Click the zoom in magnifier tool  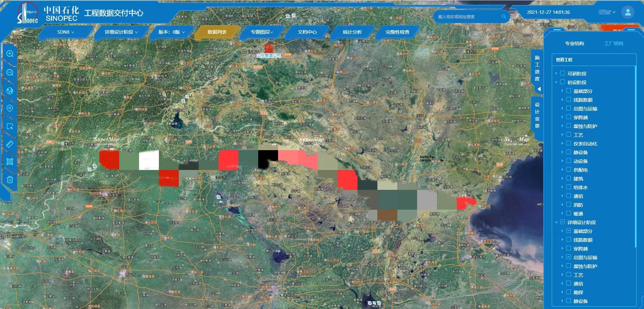10,54
